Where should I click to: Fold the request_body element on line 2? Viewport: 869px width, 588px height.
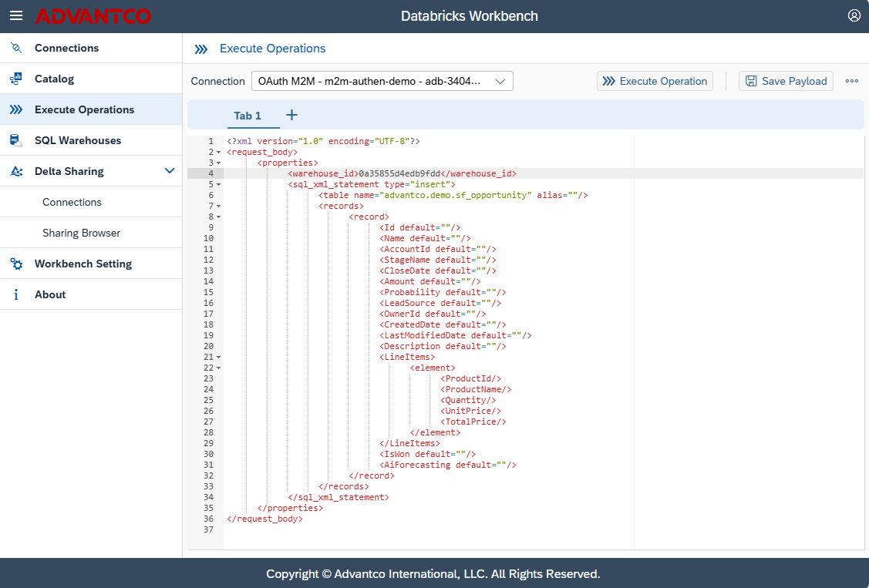[x=219, y=153]
